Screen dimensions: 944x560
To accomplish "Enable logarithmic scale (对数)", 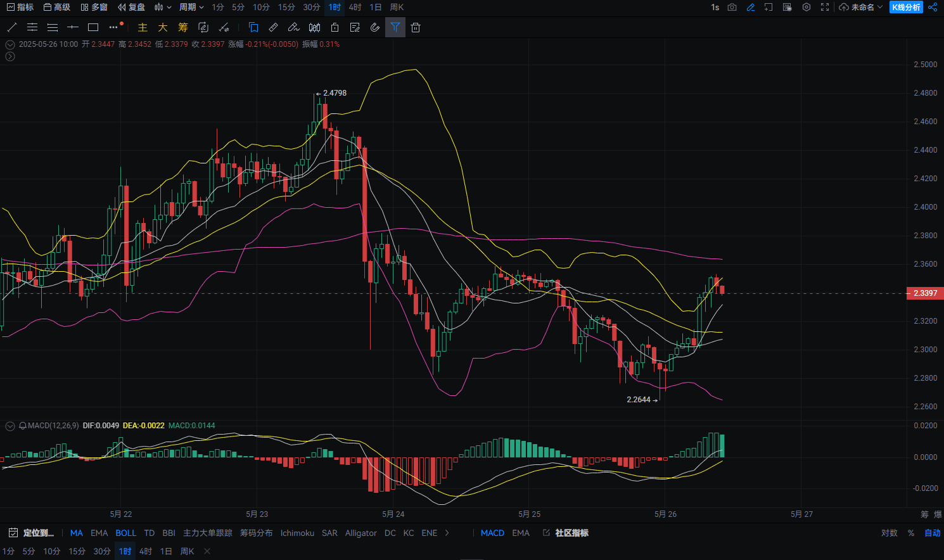I will 889,533.
